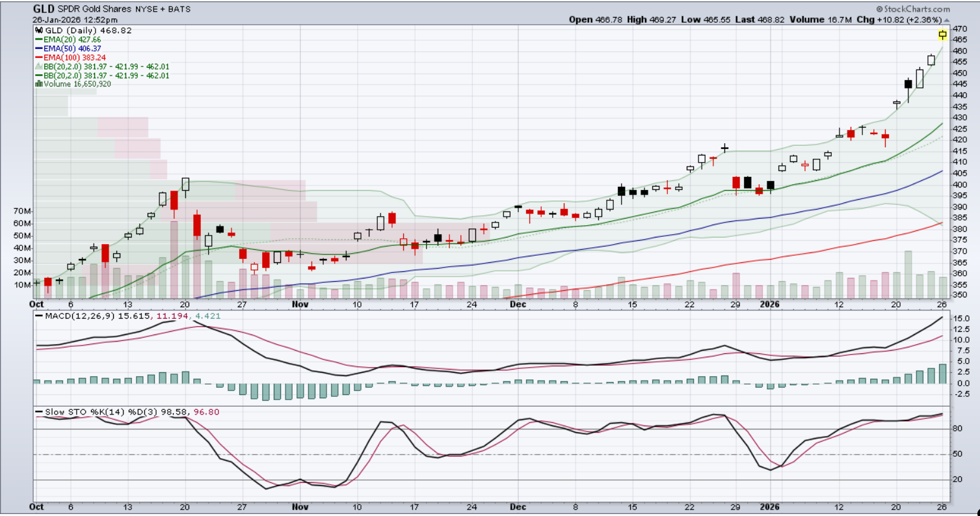Viewport: 980px width, 516px height.
Task: Click the 50 stochastic axis label
Action: (958, 455)
